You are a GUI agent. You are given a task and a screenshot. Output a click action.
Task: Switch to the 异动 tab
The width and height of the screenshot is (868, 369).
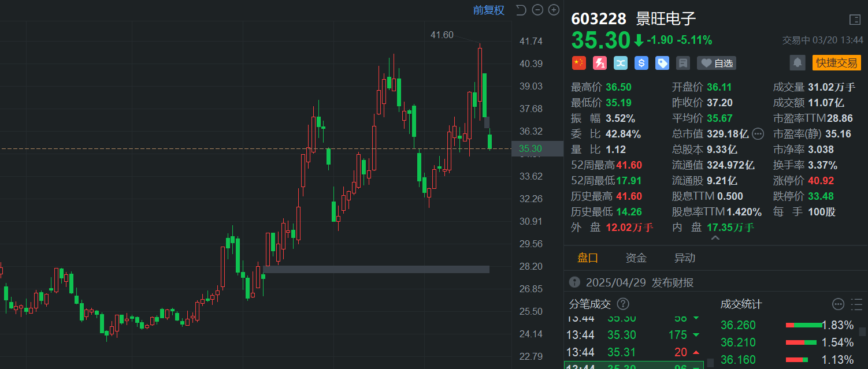[x=685, y=258]
